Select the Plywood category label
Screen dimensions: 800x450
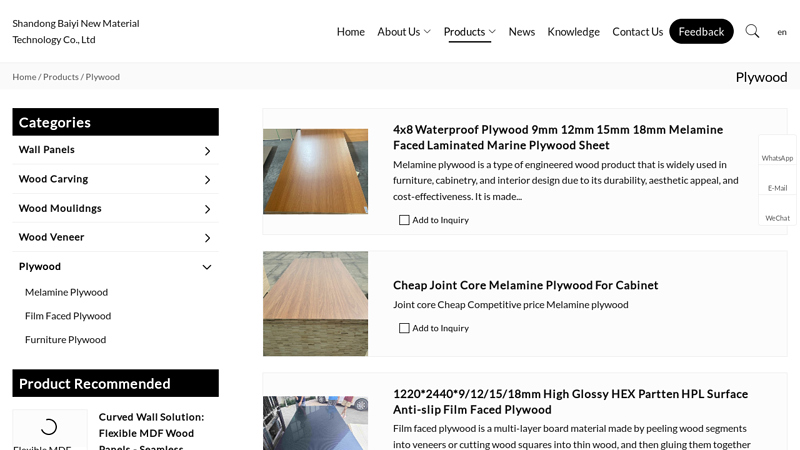click(39, 266)
